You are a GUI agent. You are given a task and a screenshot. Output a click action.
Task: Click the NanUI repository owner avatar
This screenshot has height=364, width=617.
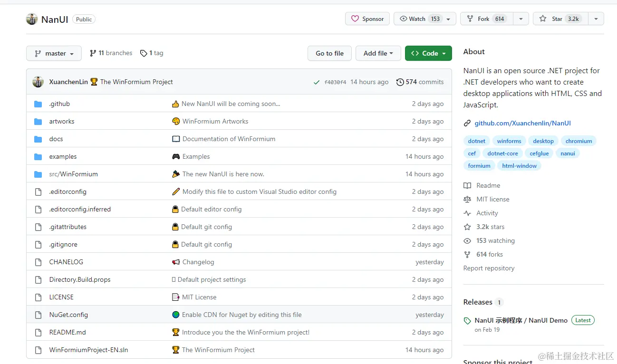(x=31, y=19)
